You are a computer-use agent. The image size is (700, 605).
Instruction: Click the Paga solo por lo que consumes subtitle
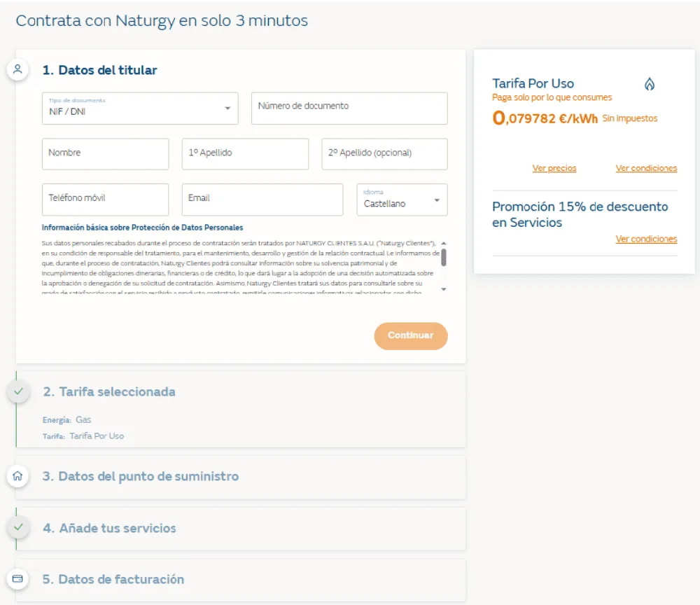552,97
